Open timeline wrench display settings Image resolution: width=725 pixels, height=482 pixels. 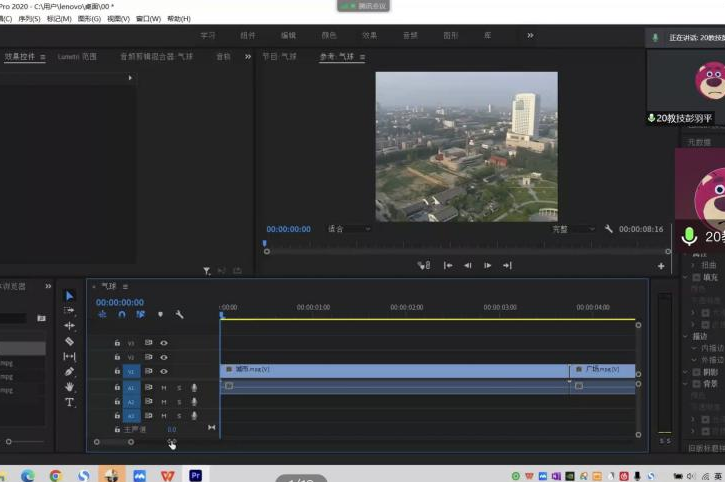click(180, 314)
